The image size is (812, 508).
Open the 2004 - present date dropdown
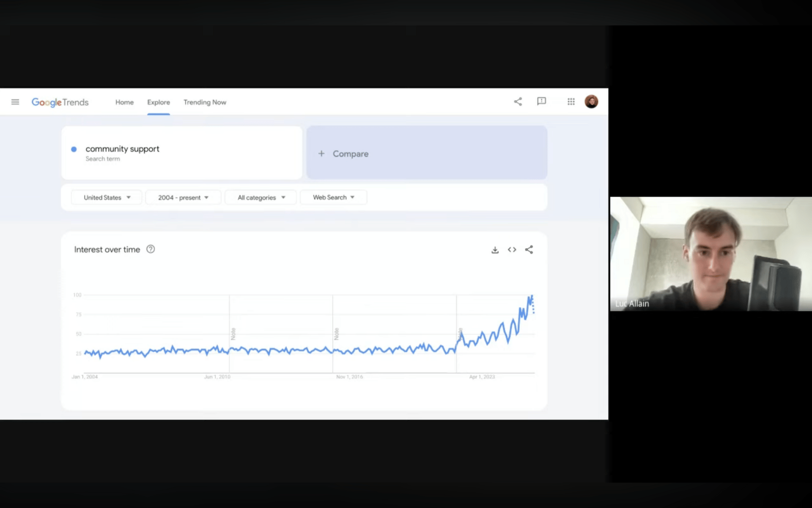coord(183,198)
